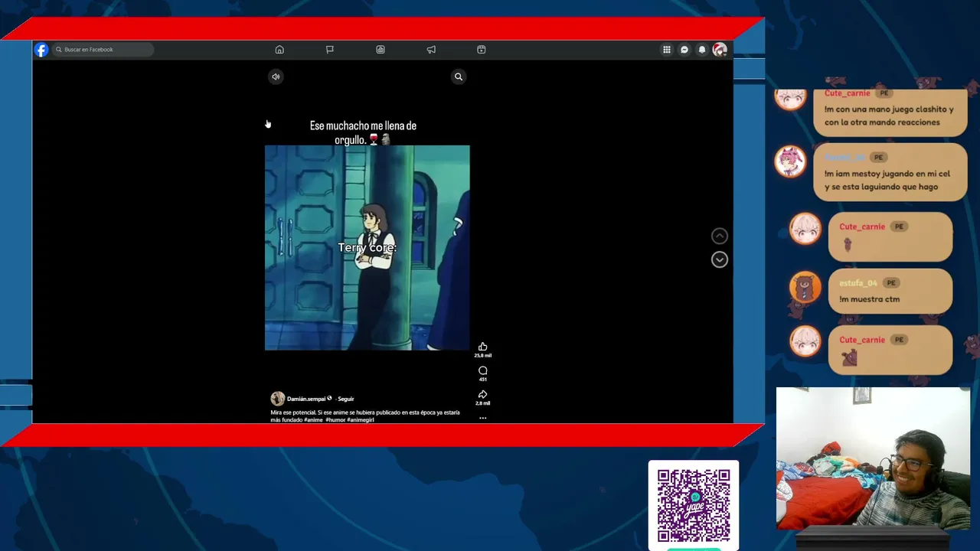
Task: Open the Facebook grid menu icon
Action: coord(667,50)
